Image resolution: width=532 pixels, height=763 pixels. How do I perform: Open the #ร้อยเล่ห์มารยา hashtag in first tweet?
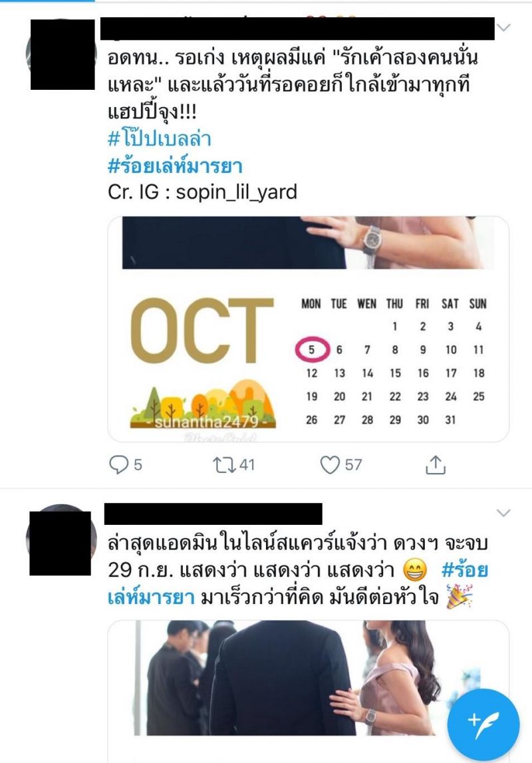point(175,166)
